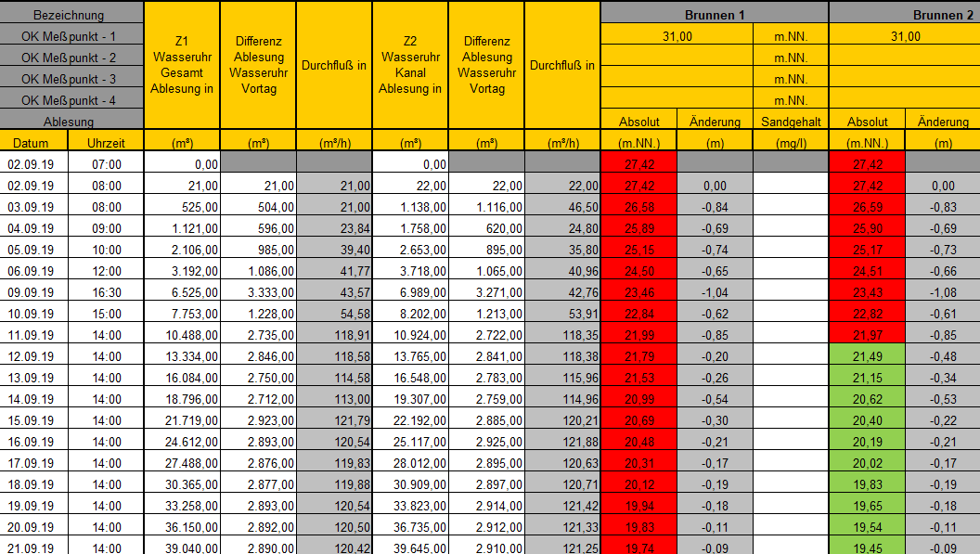Click the time cell showing 16:30
This screenshot has height=554, width=980.
[x=105, y=291]
